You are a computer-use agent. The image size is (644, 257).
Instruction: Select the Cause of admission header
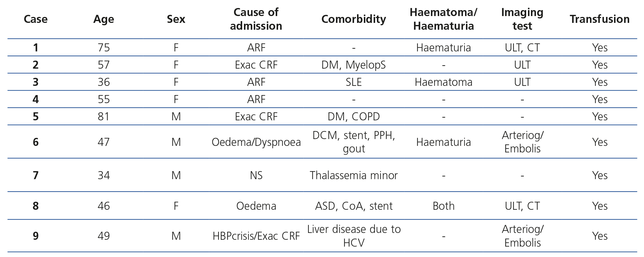coord(256,19)
